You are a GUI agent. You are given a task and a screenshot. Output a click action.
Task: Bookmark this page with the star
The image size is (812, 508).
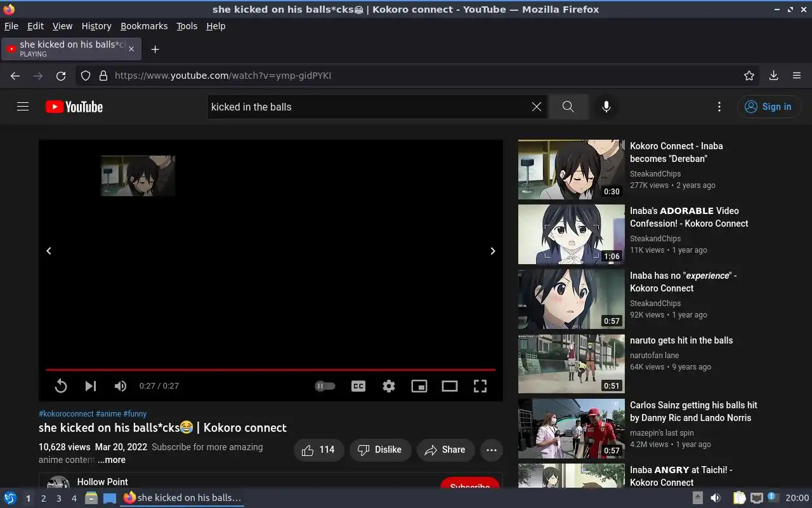749,76
